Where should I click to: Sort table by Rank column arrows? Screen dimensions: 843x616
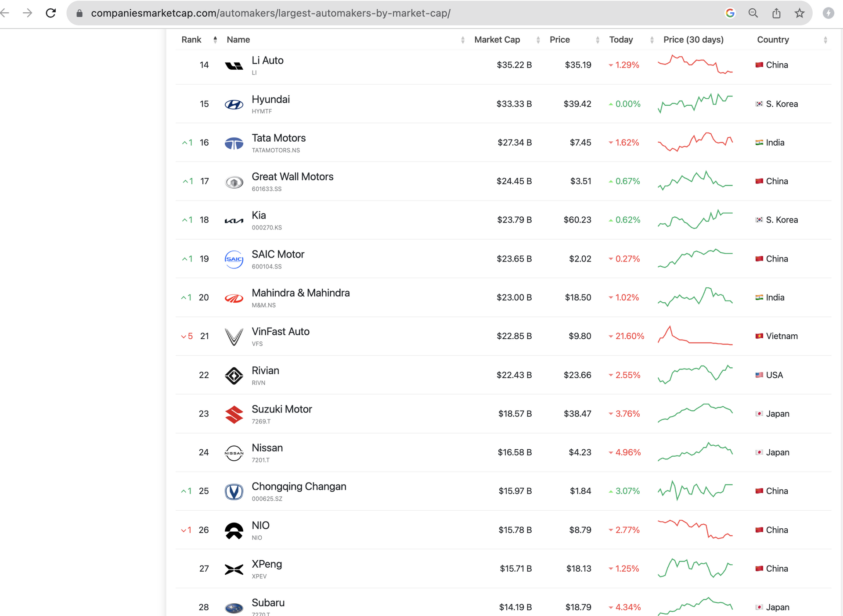pos(215,40)
